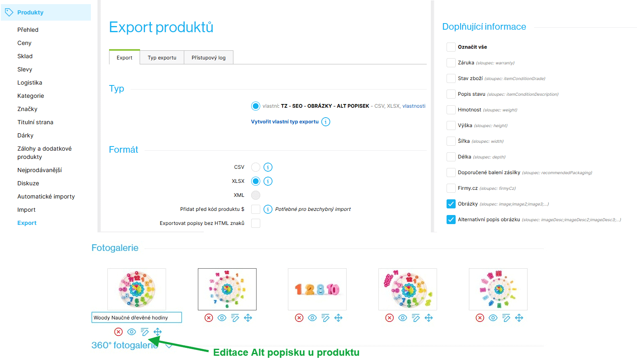The image size is (637, 364).
Task: Select the Produkty tag icon in sidebar
Action: (x=8, y=12)
